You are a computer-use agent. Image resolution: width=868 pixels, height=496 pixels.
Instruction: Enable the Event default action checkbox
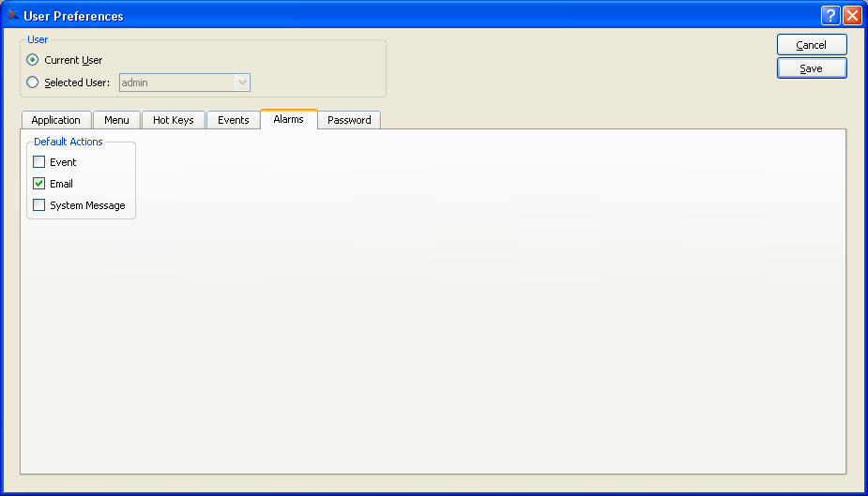point(38,162)
